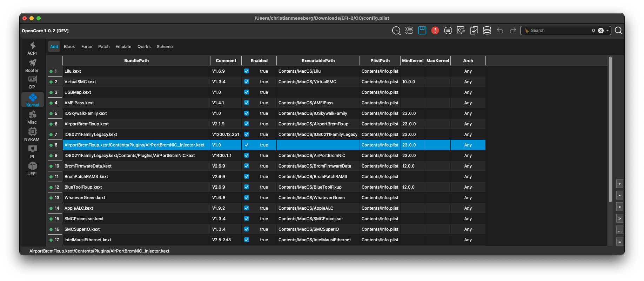Click the minus button to remove row
This screenshot has height=281, width=644.
tap(620, 195)
